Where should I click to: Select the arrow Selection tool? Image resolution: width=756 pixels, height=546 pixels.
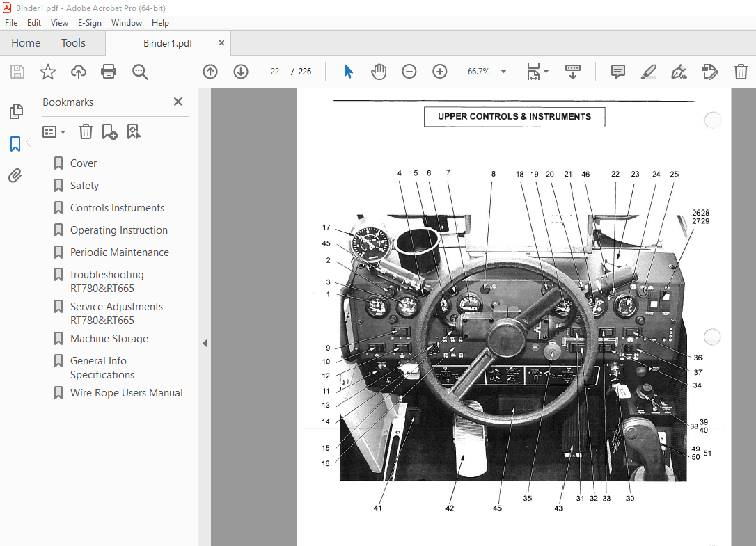tap(348, 71)
